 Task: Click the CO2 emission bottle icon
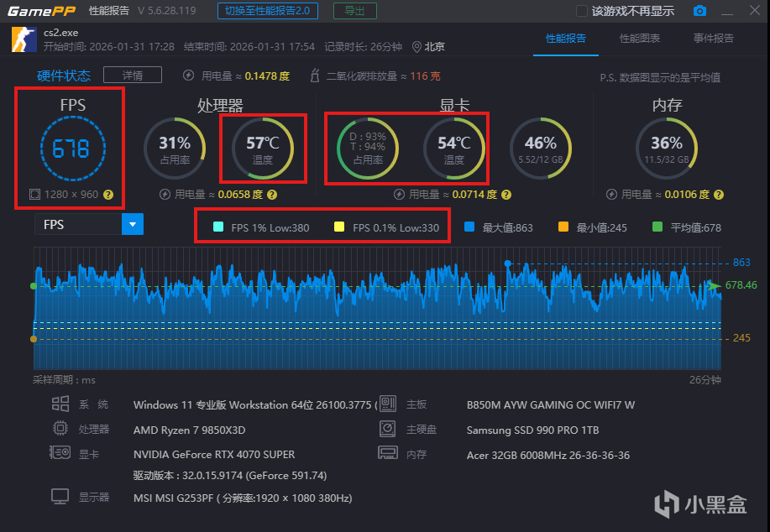(315, 76)
